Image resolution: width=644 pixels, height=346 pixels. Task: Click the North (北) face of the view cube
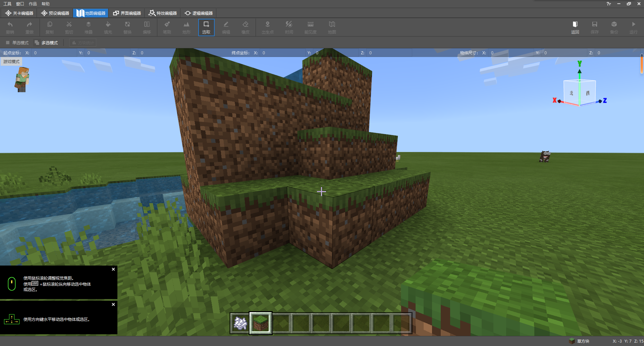[x=571, y=93]
